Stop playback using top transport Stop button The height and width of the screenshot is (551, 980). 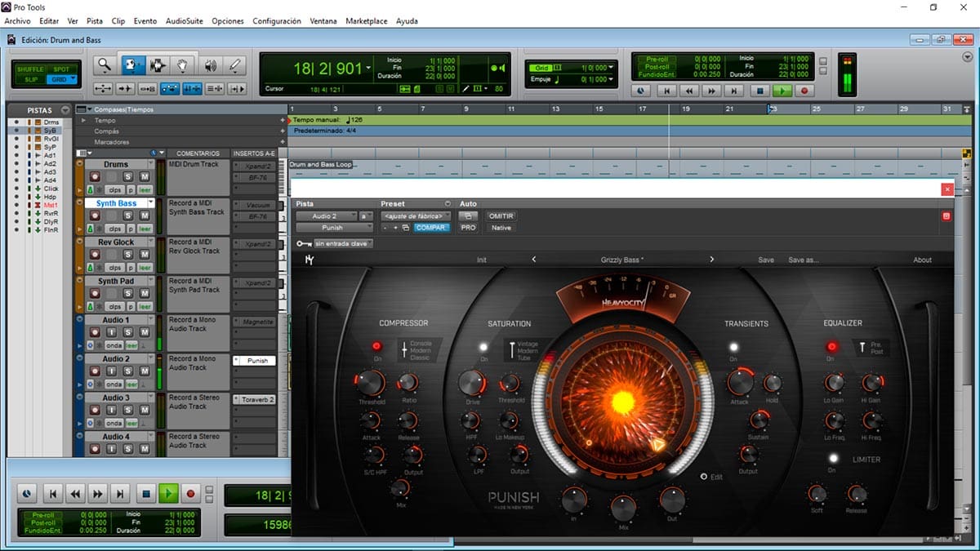759,91
